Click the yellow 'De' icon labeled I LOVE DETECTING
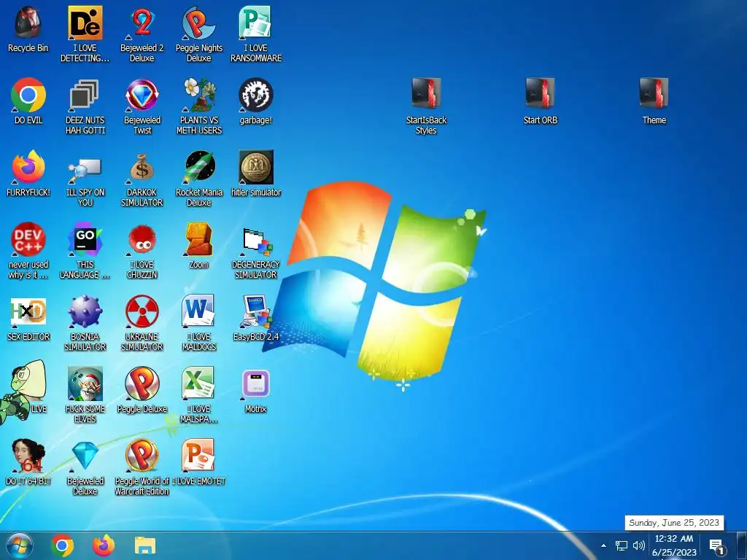Viewport: 747px width, 560px height. pos(85,23)
